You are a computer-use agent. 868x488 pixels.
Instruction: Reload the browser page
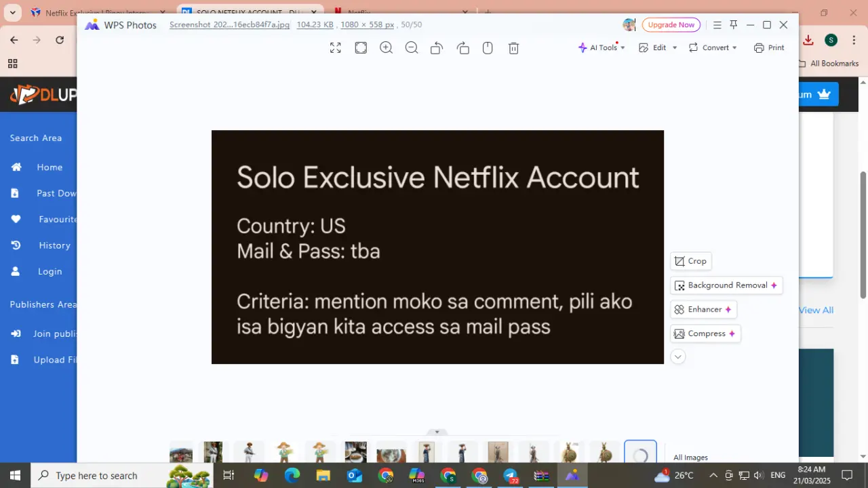60,40
